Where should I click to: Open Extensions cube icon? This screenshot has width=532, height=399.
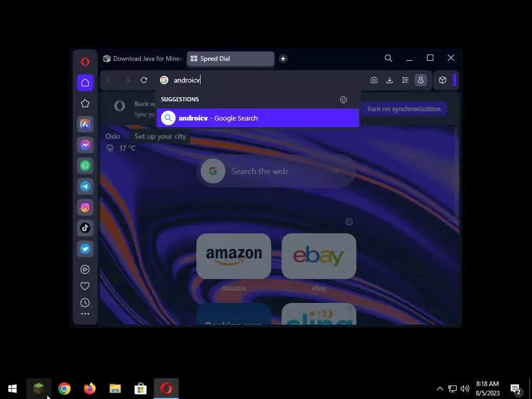(x=443, y=80)
